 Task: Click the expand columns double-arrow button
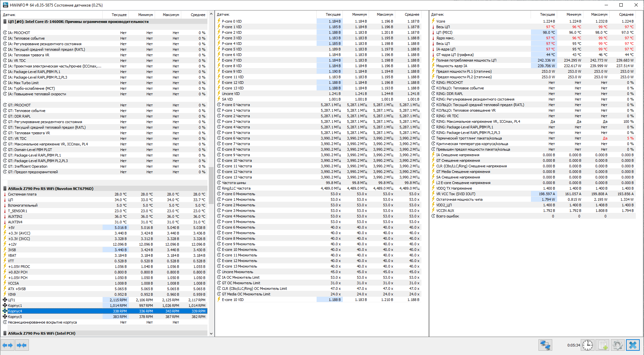pos(8,345)
